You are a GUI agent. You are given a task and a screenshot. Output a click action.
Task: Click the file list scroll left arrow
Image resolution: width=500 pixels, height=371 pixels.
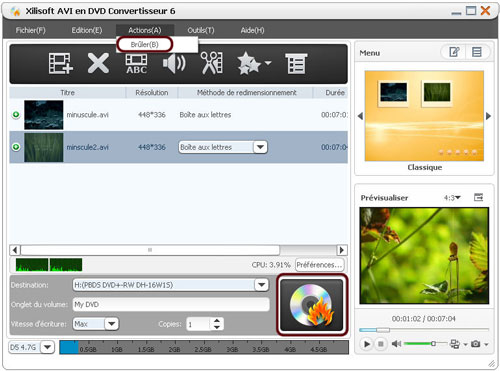(x=15, y=250)
